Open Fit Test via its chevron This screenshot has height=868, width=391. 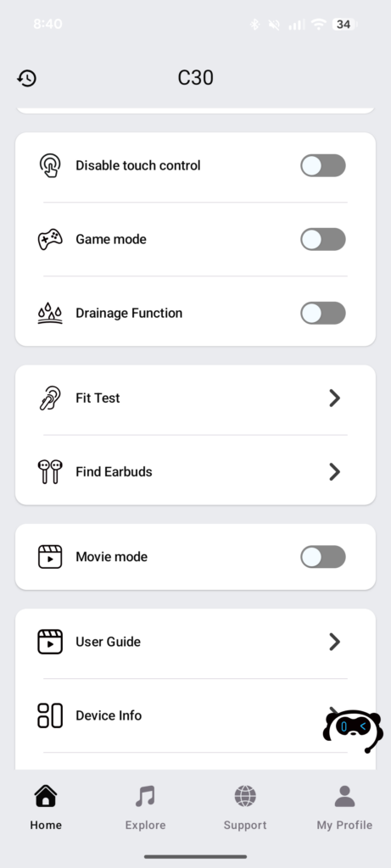[334, 398]
